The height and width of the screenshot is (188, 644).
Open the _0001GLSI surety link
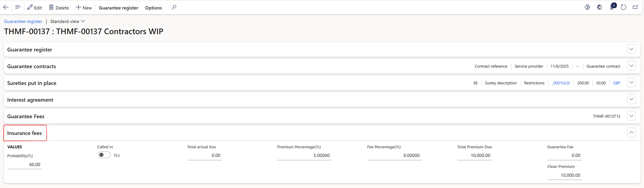[x=561, y=83]
